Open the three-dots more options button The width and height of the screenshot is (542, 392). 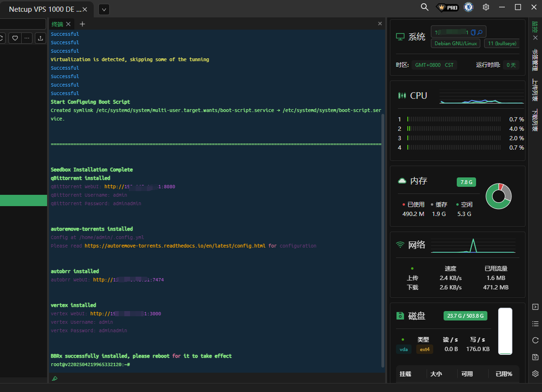pos(27,38)
